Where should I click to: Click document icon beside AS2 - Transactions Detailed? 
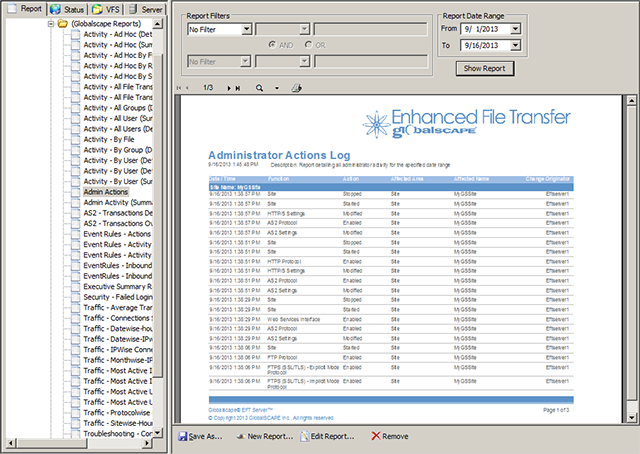coord(76,213)
